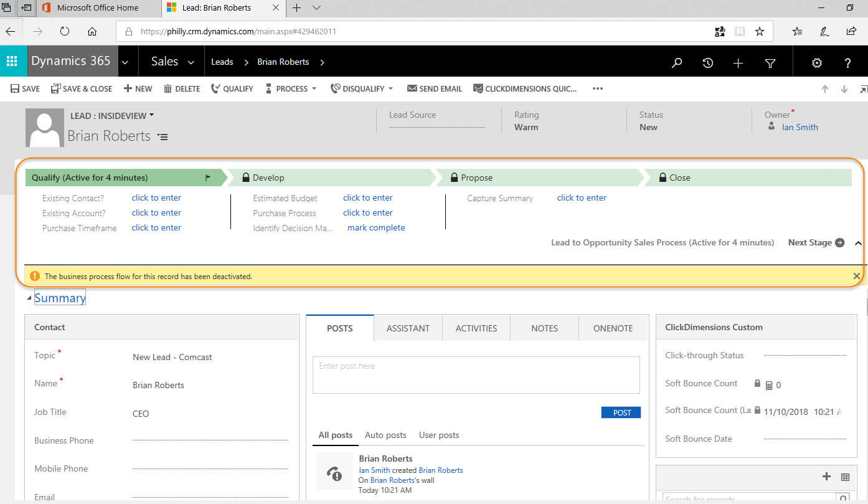
Task: Select the Propose stage
Action: tap(539, 178)
